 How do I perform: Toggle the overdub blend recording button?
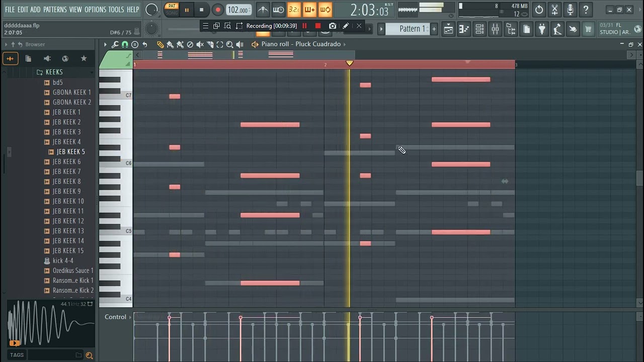tap(309, 10)
